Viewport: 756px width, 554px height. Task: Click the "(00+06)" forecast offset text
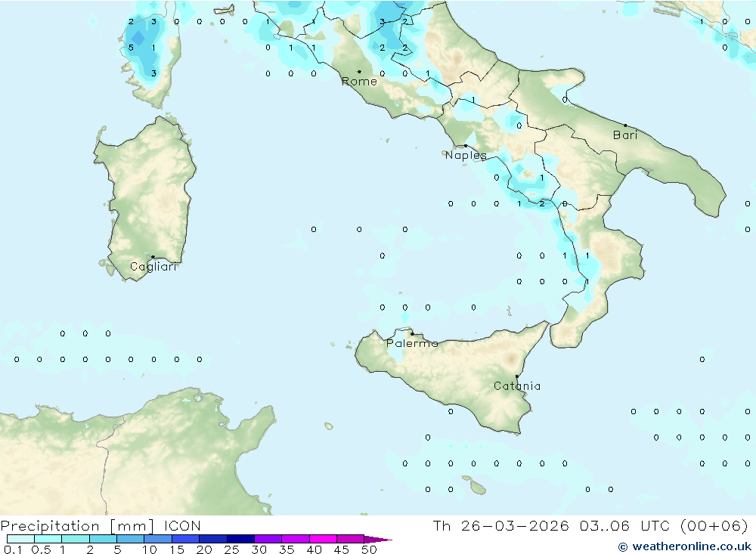[x=714, y=526]
